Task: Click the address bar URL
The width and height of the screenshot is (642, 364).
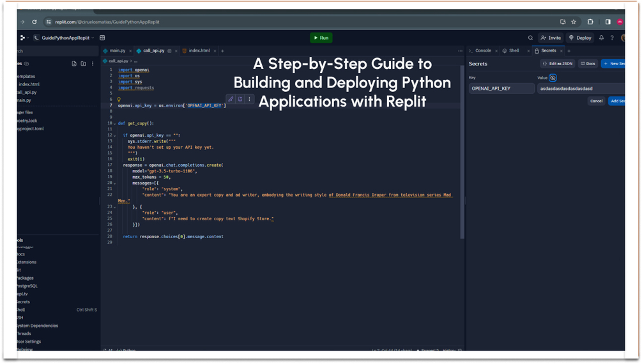Action: point(107,22)
